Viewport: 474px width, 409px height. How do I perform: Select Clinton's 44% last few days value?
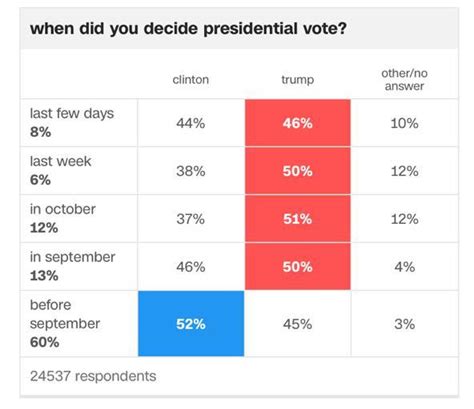pyautogui.click(x=191, y=123)
